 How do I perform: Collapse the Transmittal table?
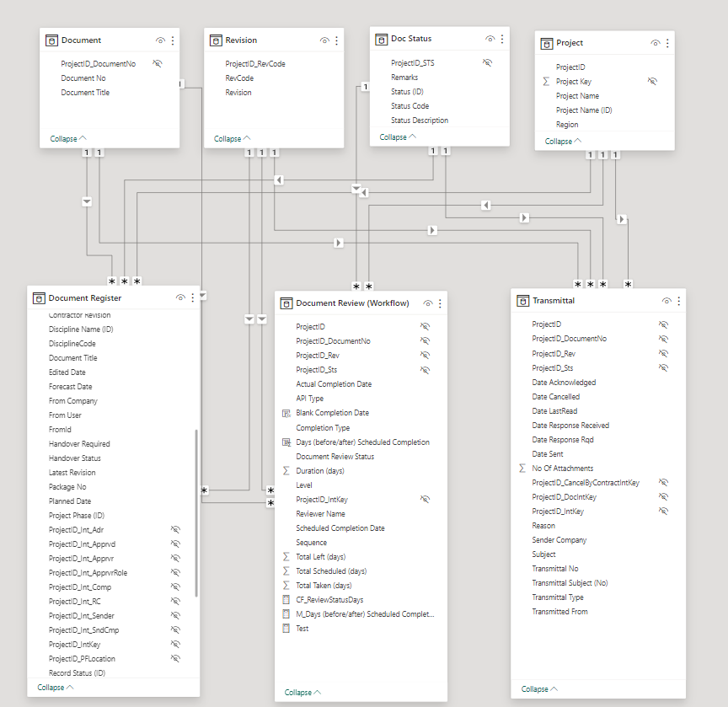click(x=539, y=689)
